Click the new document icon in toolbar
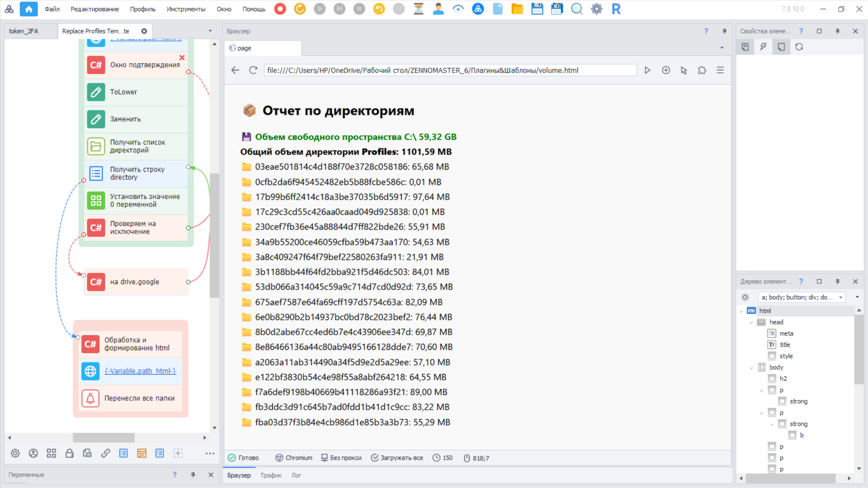This screenshot has height=488, width=868. point(498,9)
